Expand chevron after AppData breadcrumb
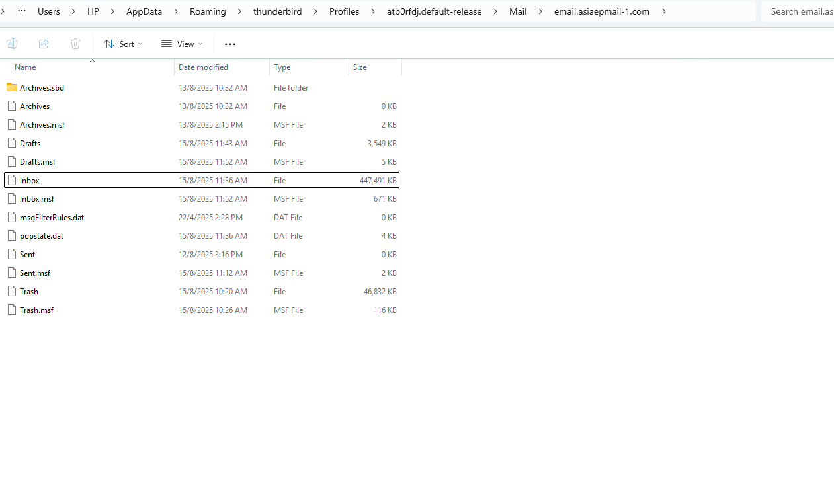834x504 pixels. 176,11
